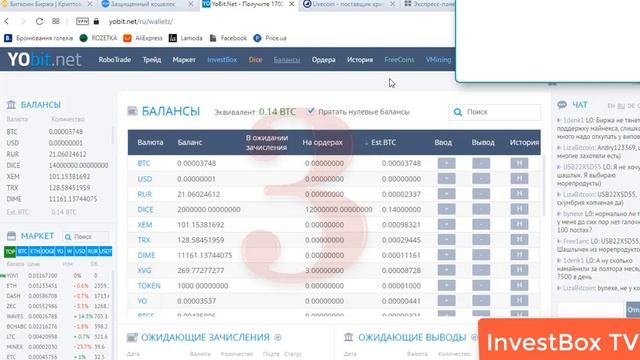Click deposit plus button for USD row

[x=447, y=178]
